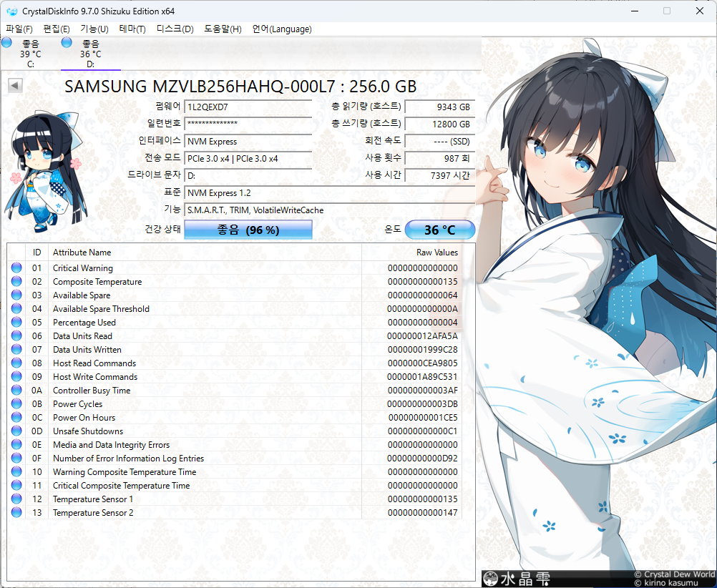Click the masked serial number field
The width and height of the screenshot is (717, 588).
pyautogui.click(x=248, y=124)
